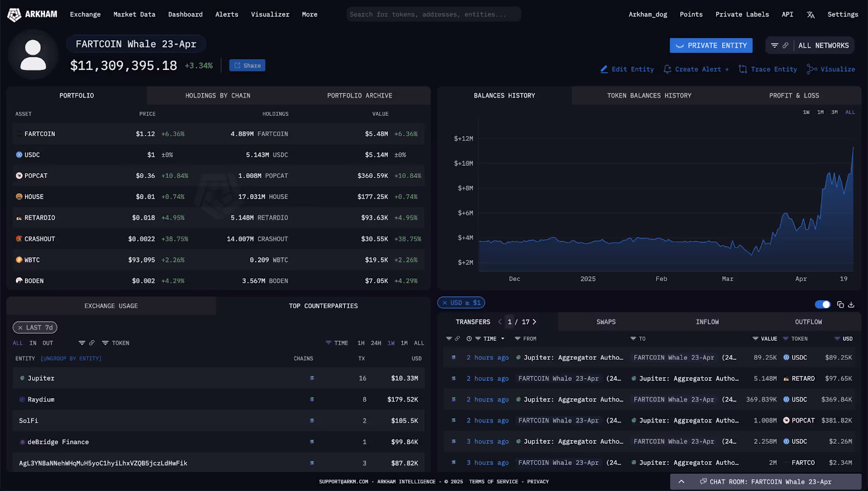Go to previous transfers page arrow
Screen dimensions: 868x491
click(x=500, y=322)
